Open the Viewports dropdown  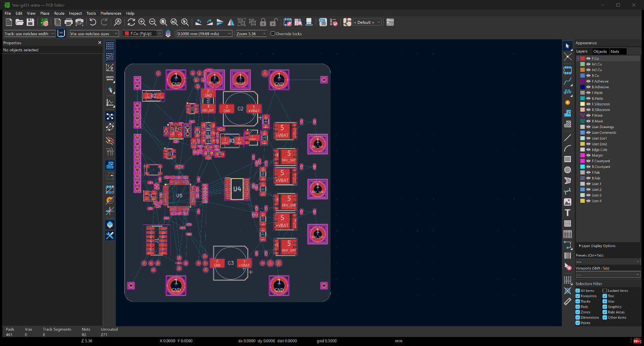pos(608,274)
